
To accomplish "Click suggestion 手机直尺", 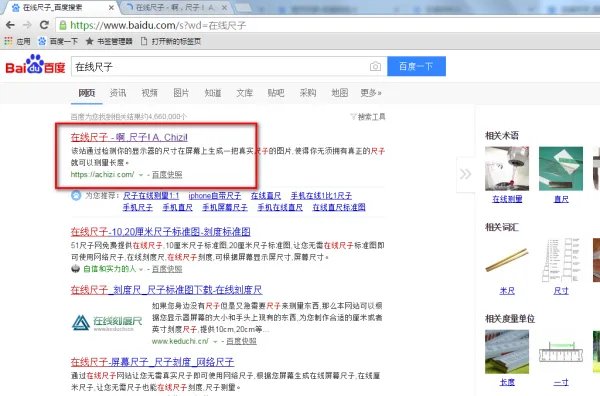I will pyautogui.click(x=178, y=207).
